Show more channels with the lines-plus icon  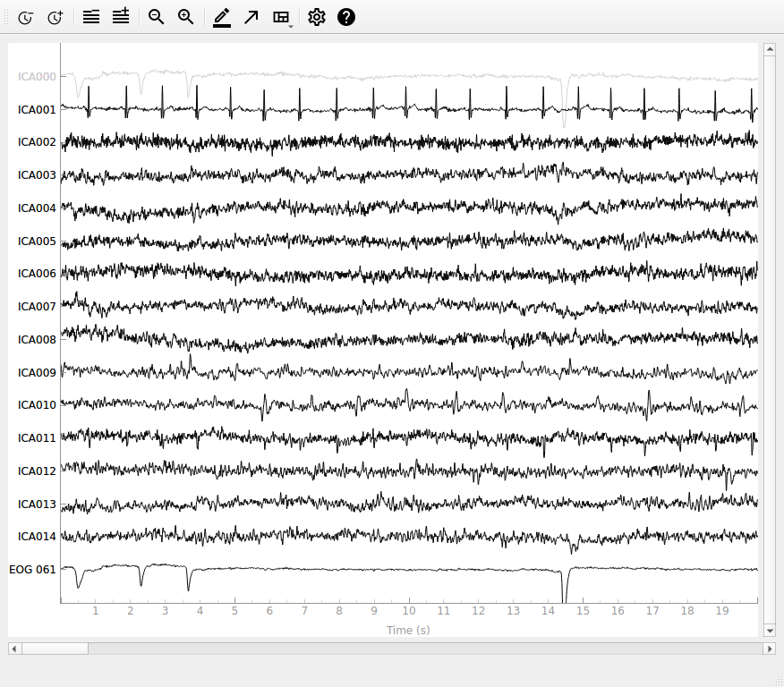[x=121, y=16]
